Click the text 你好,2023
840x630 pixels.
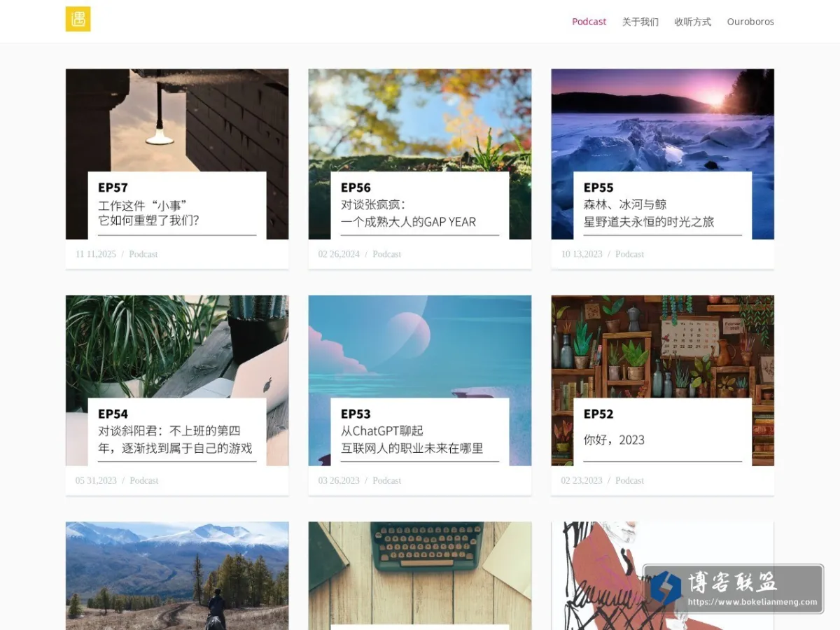[614, 440]
